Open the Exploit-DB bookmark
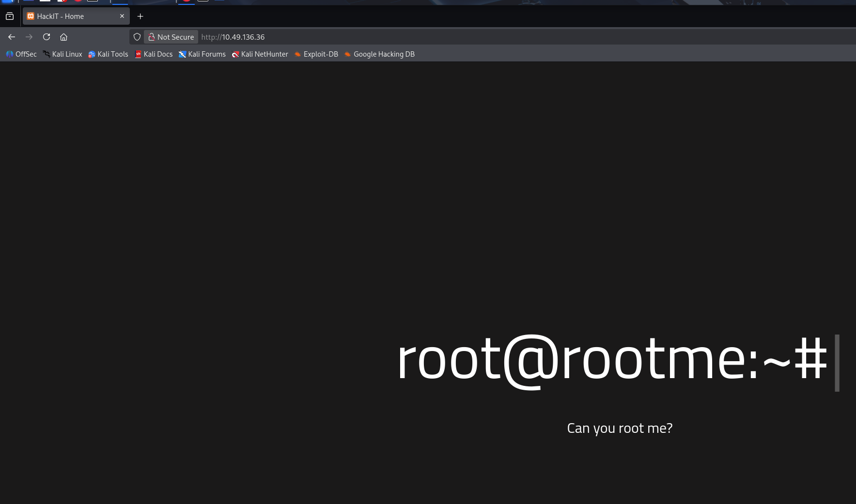 [x=316, y=54]
